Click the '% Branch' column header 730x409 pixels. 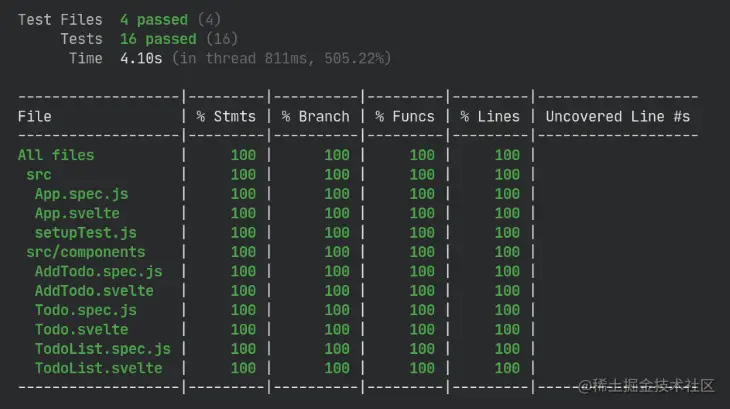click(x=315, y=116)
